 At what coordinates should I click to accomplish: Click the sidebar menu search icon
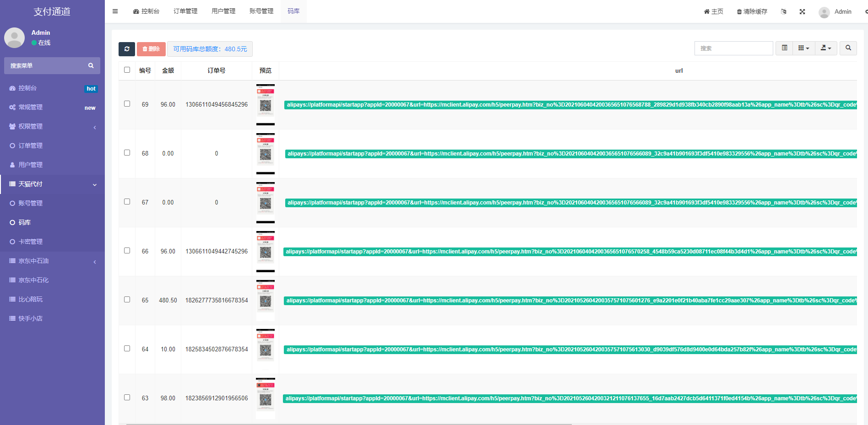click(x=91, y=66)
